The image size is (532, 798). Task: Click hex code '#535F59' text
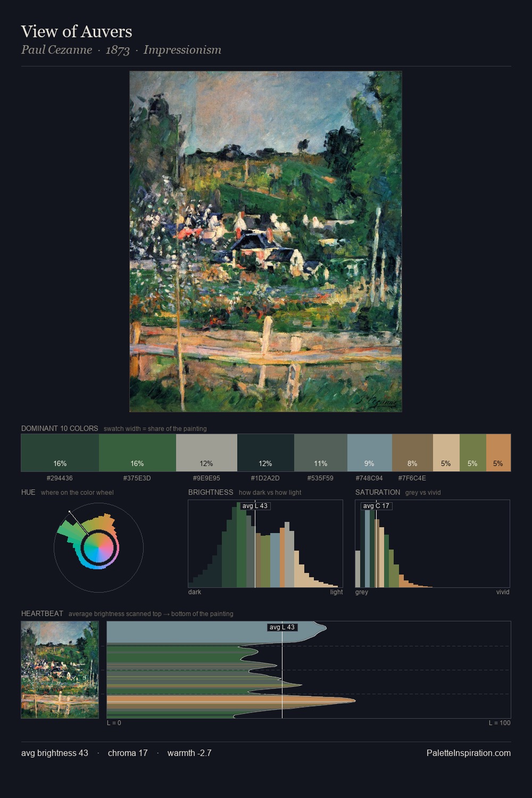(x=320, y=478)
